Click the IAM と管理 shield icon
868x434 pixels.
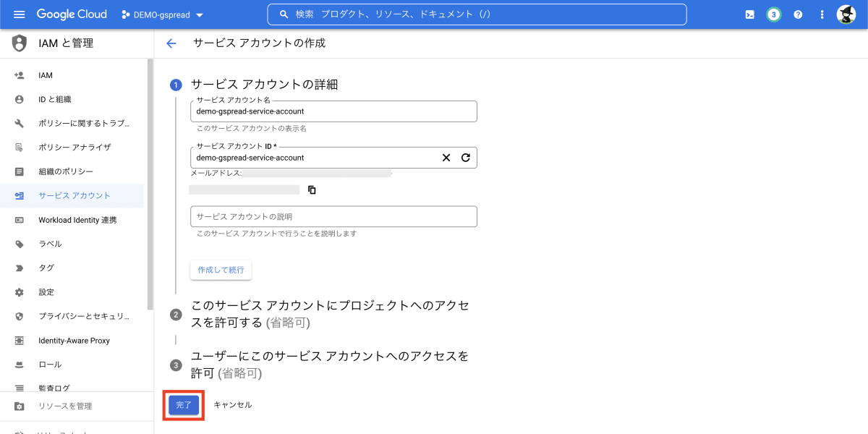(x=20, y=43)
